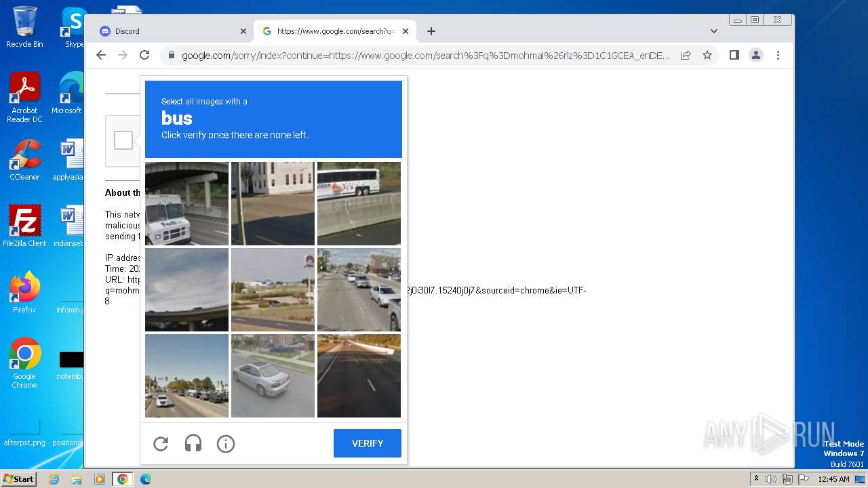This screenshot has width=868, height=488.
Task: Select the silver sedan image tile
Action: point(273,375)
